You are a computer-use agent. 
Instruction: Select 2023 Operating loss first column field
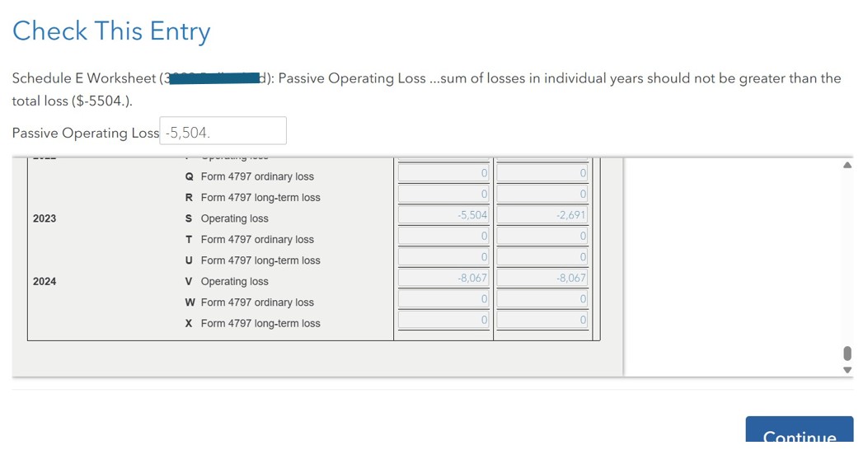tap(443, 215)
